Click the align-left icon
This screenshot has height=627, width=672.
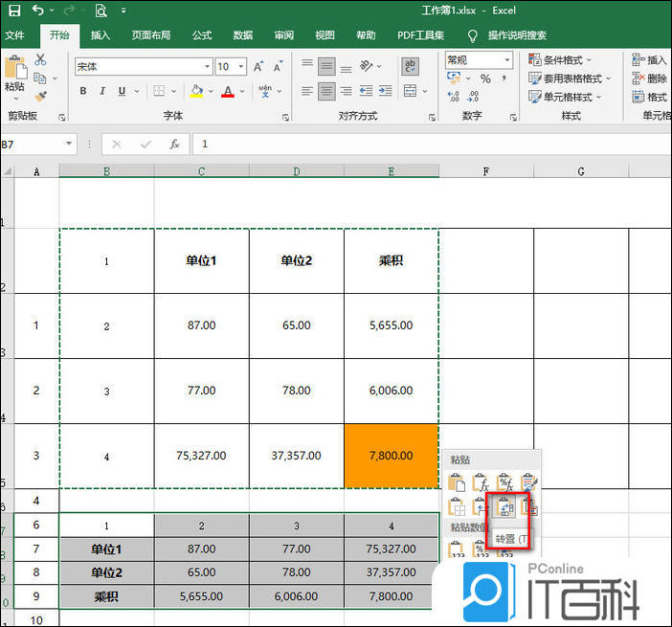point(307,91)
